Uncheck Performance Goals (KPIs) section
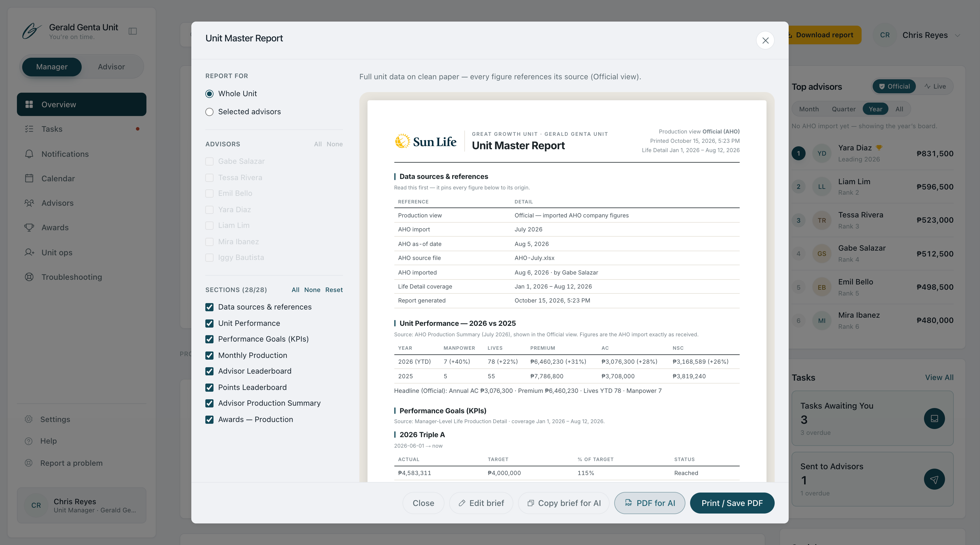The width and height of the screenshot is (980, 545). coord(209,339)
